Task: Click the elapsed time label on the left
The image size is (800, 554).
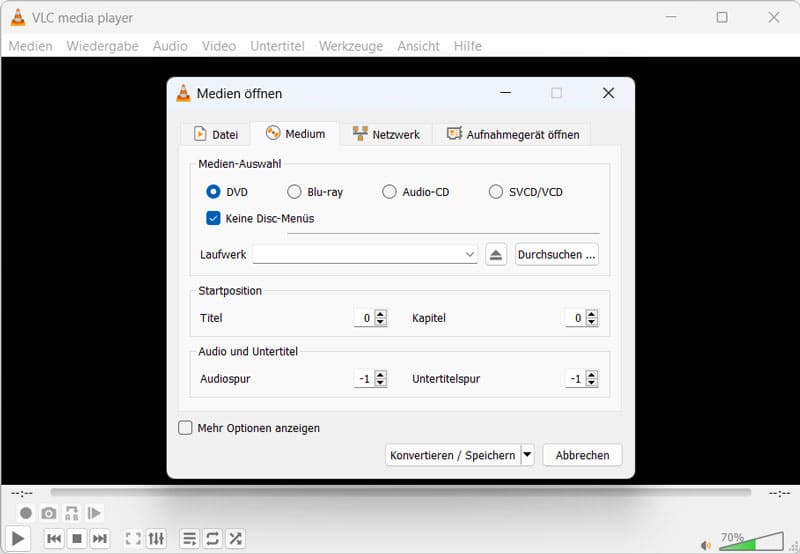Action: pyautogui.click(x=22, y=493)
